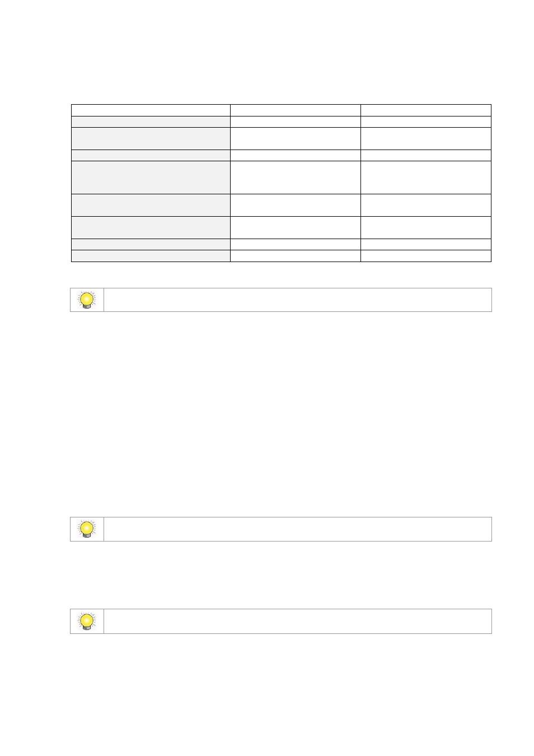534x756 pixels.
Task: Click the table's middle header cell
Action: (296, 110)
